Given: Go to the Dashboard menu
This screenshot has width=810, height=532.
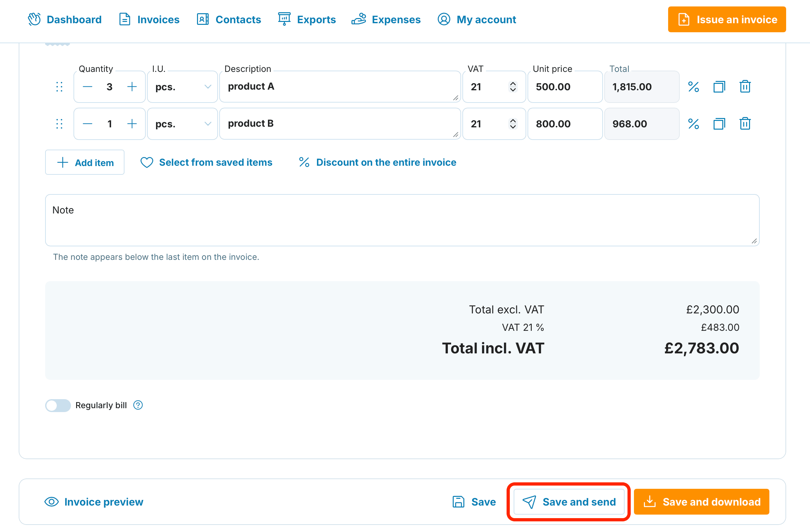Looking at the screenshot, I should [x=65, y=19].
